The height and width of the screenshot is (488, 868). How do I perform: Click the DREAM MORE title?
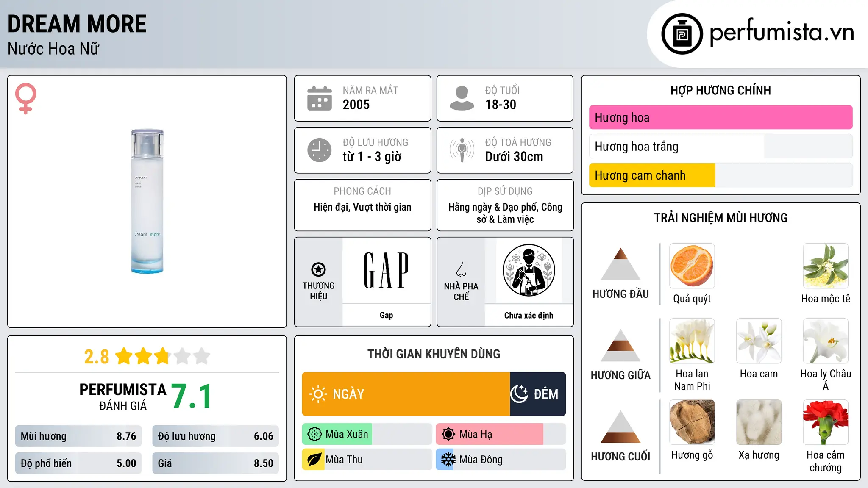pyautogui.click(x=77, y=24)
